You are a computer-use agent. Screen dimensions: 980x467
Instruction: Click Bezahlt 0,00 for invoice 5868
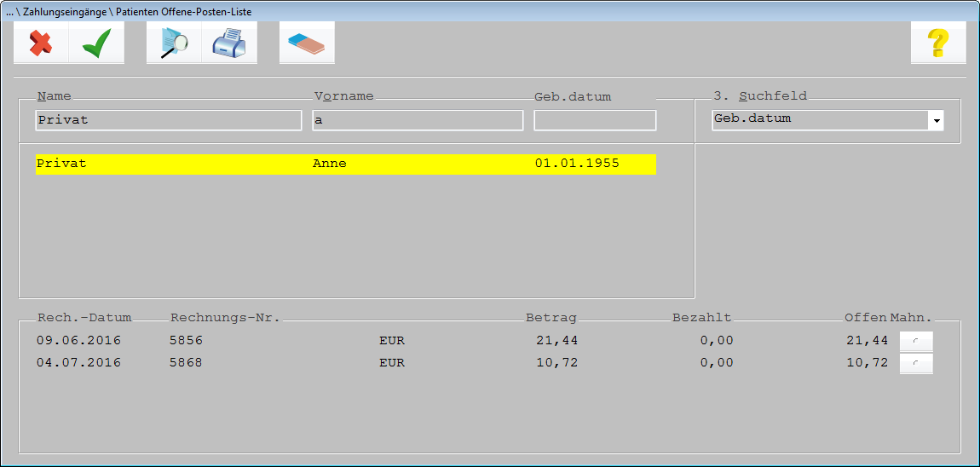click(716, 362)
